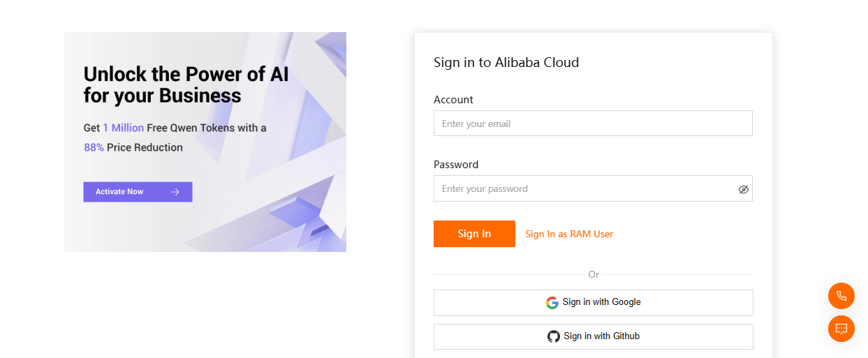Click the purple 1 Million text

pyautogui.click(x=124, y=128)
